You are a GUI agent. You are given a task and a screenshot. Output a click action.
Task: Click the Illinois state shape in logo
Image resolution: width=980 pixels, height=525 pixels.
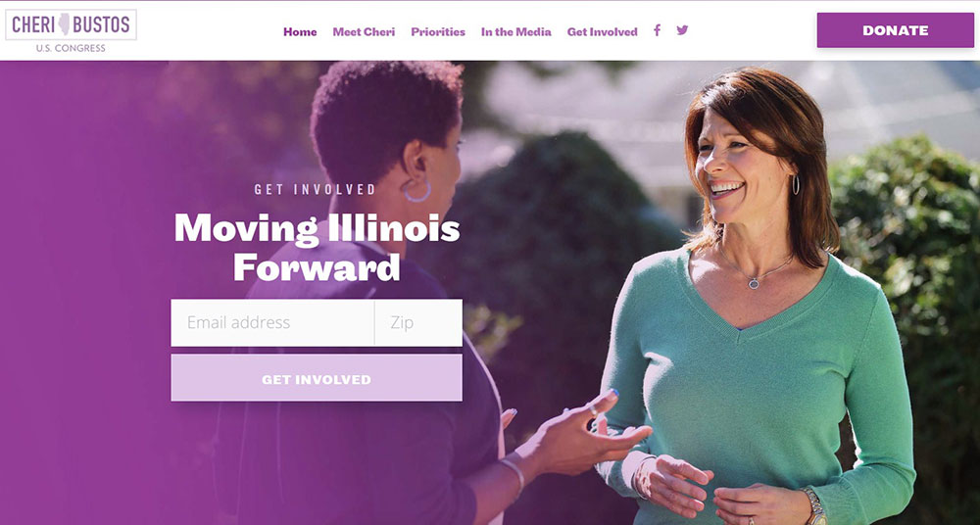65,24
